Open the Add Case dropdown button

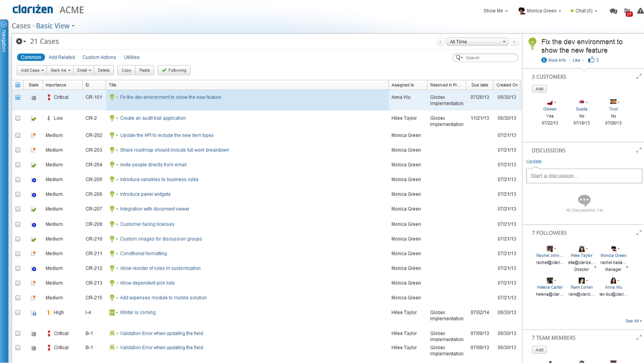click(32, 70)
